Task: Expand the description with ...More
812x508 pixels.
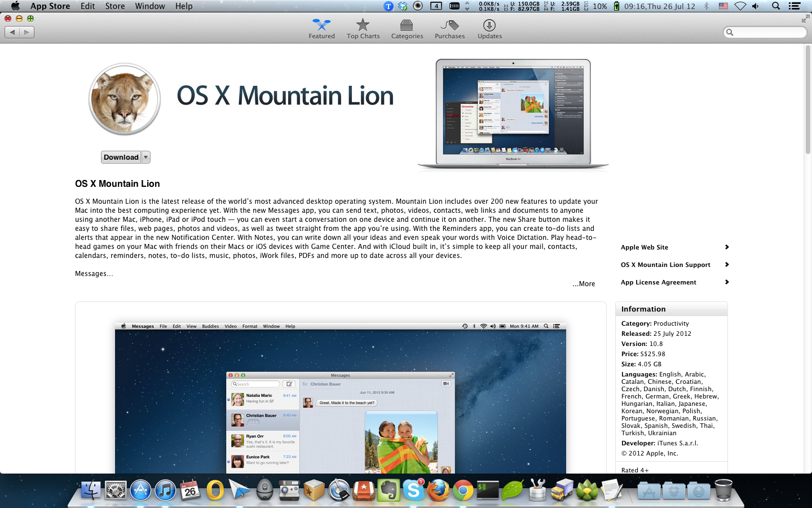Action: [584, 284]
